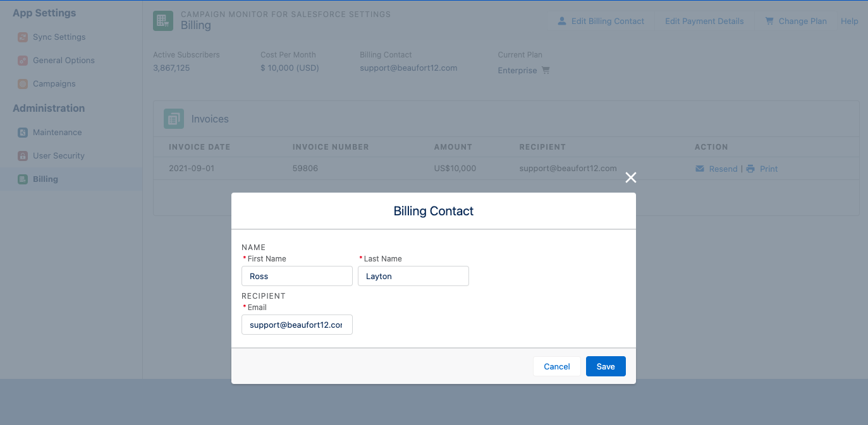Save the billing contact changes
This screenshot has width=868, height=425.
tap(606, 366)
